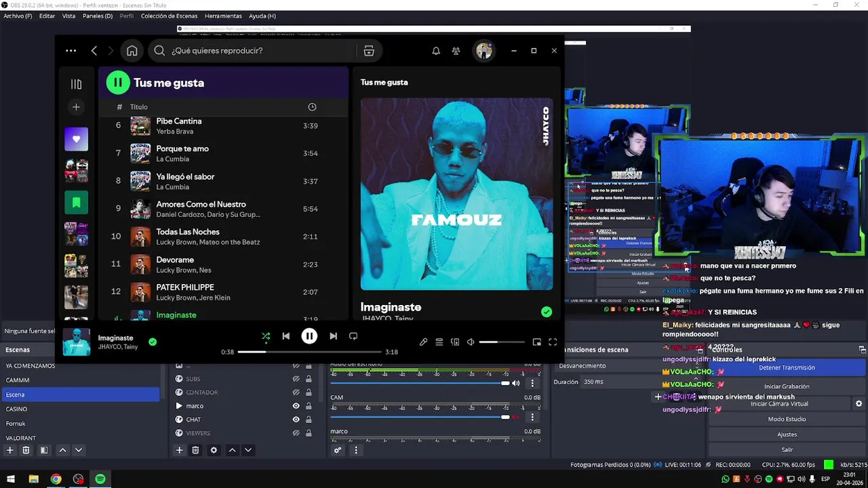This screenshot has height=488, width=868.
Task: Open Connect to a device icon
Action: click(455, 342)
